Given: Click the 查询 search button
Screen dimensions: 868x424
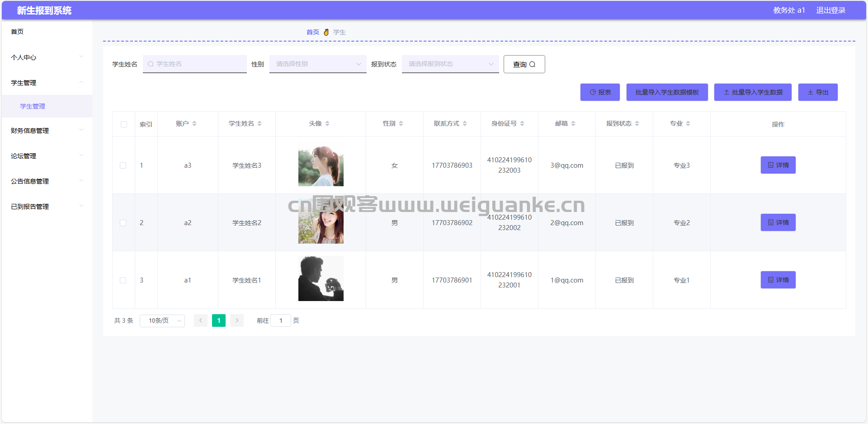Looking at the screenshot, I should pos(524,64).
